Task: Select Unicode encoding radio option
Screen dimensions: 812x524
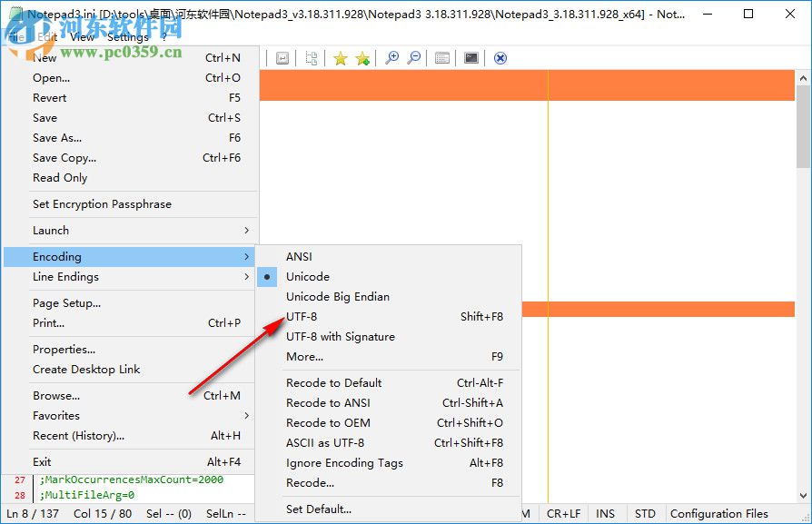Action: (389, 276)
